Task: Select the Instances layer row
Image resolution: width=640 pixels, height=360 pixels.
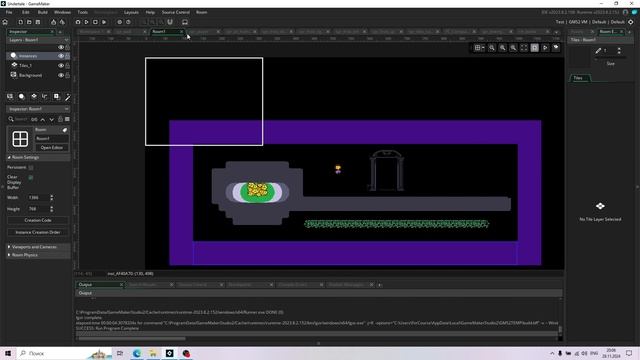Action: [38, 56]
